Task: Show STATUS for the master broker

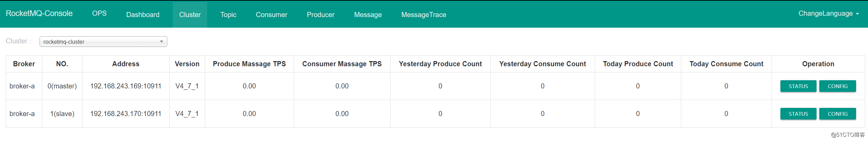Action: [798, 86]
